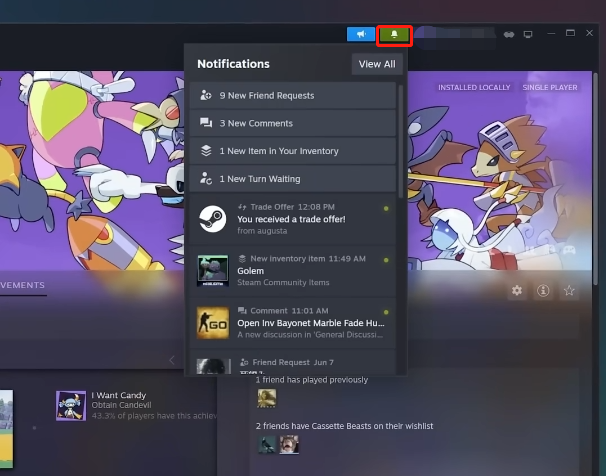
Task: Click I Want Candy achievement icon
Action: 71,406
